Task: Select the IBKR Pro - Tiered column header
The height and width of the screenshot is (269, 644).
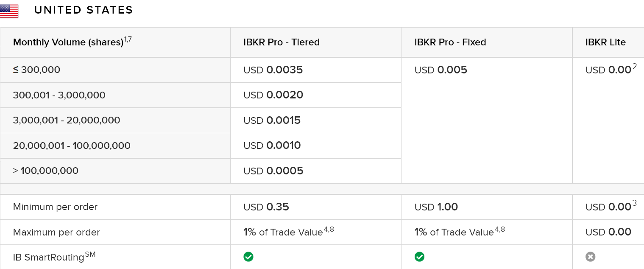Action: tap(282, 42)
